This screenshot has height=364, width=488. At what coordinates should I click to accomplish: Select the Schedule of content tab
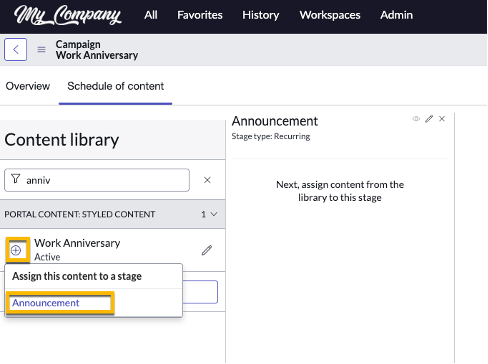[115, 86]
